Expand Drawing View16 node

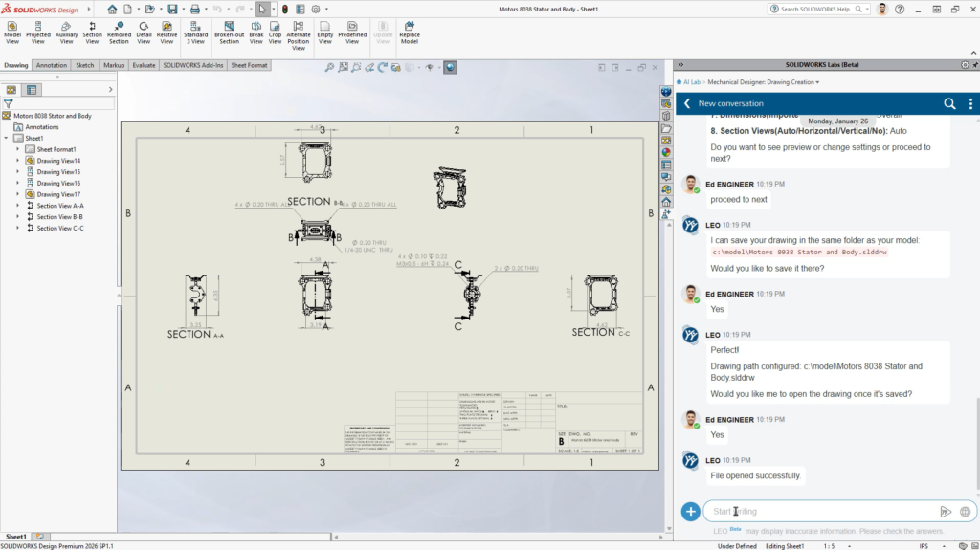(17, 183)
